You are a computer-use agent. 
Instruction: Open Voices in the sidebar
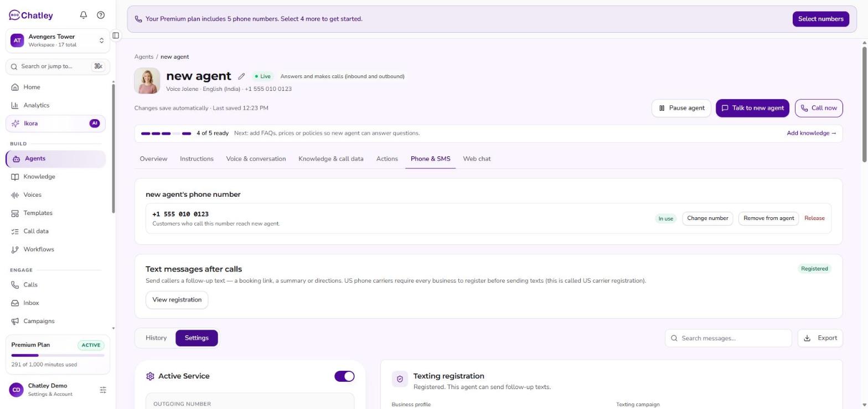coord(55,195)
